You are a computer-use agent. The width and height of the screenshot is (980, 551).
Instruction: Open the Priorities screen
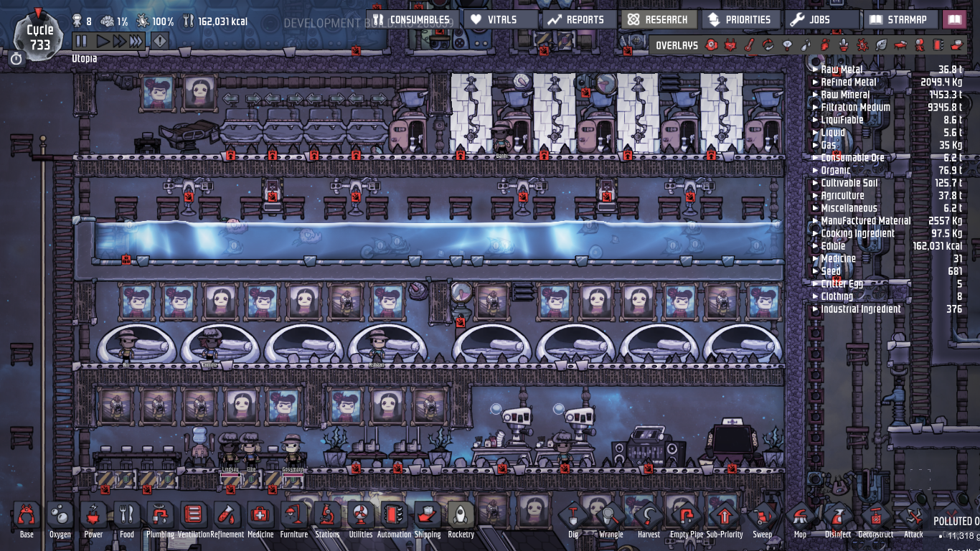[x=740, y=19]
